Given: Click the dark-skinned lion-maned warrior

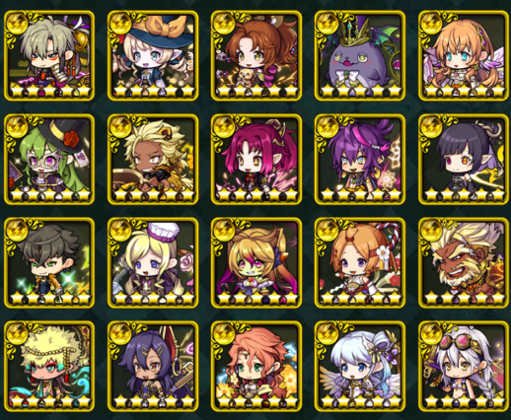Looking at the screenshot, I should 153,159.
